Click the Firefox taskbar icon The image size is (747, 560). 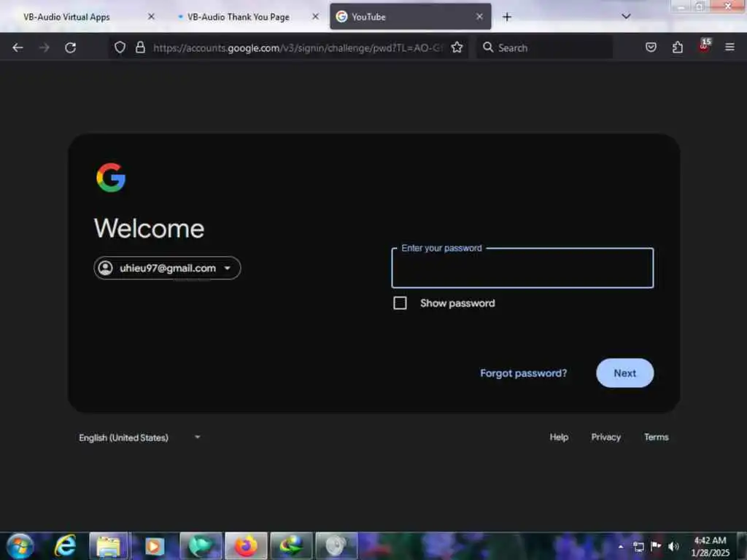[x=246, y=546]
